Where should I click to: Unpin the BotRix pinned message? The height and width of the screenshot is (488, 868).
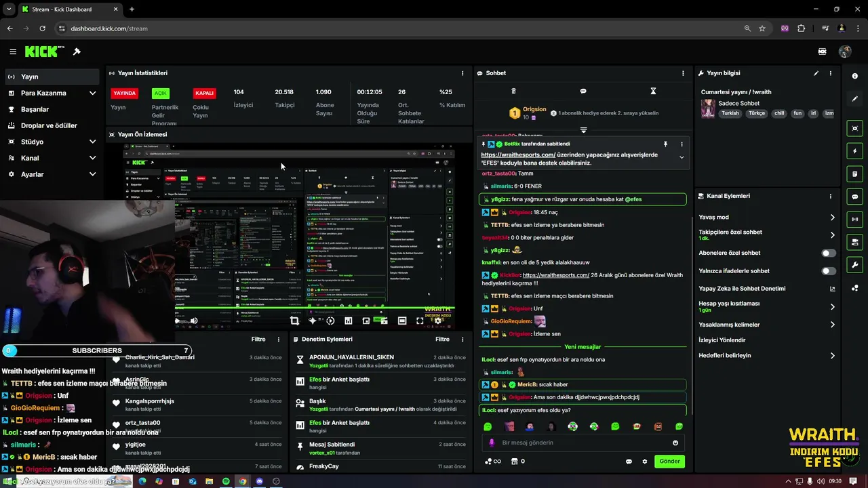(665, 144)
